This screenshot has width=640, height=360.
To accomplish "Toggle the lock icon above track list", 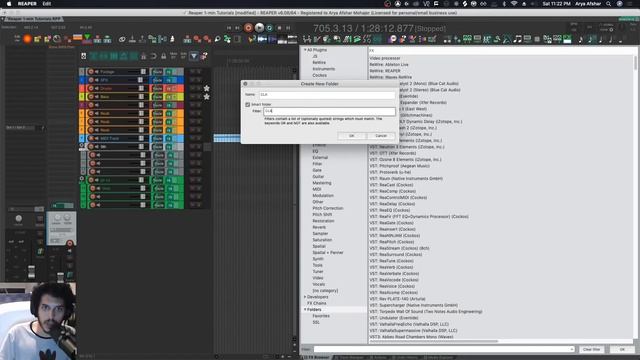I will pyautogui.click(x=163, y=56).
